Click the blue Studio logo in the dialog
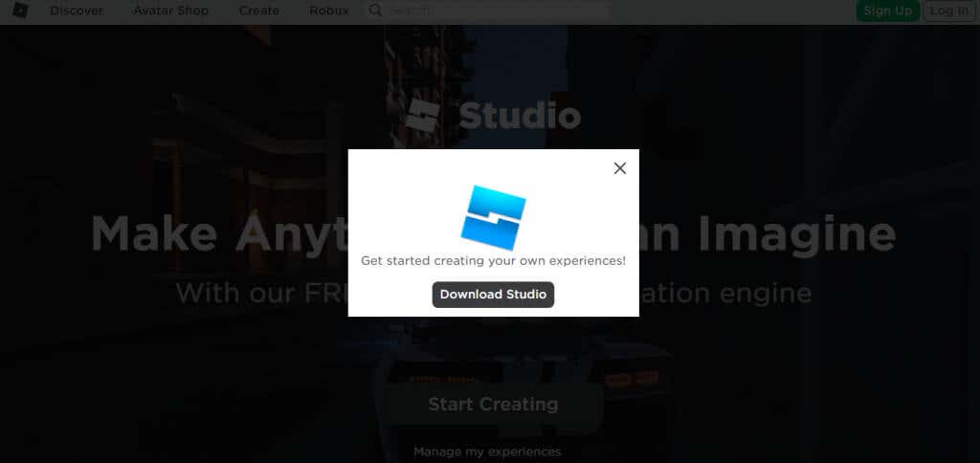 coord(493,217)
